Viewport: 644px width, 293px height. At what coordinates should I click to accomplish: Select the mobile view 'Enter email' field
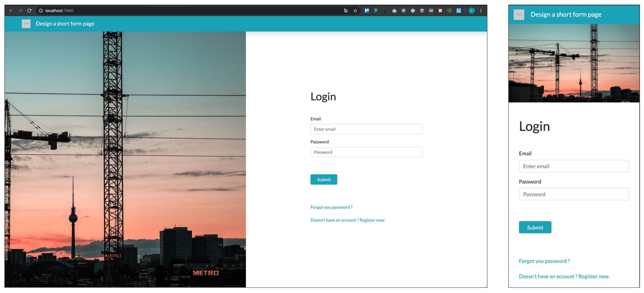click(573, 166)
